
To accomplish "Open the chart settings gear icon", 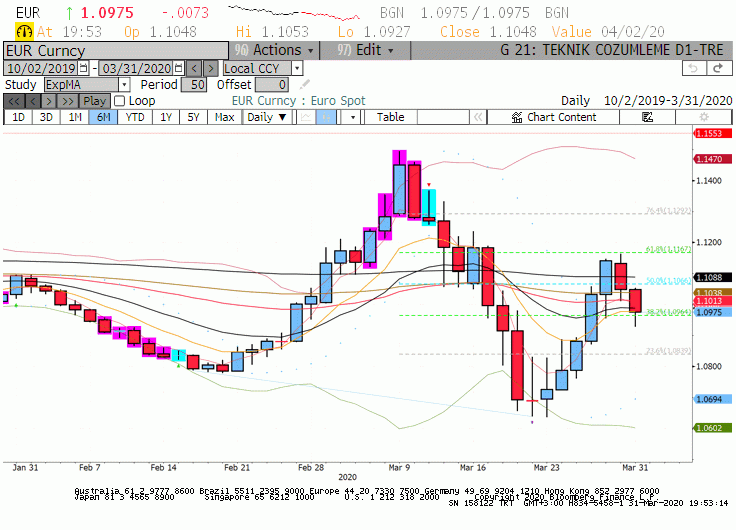I will click(704, 117).
